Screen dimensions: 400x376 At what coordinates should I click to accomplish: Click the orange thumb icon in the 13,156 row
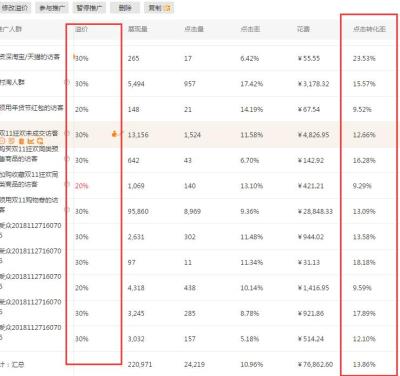tap(114, 134)
